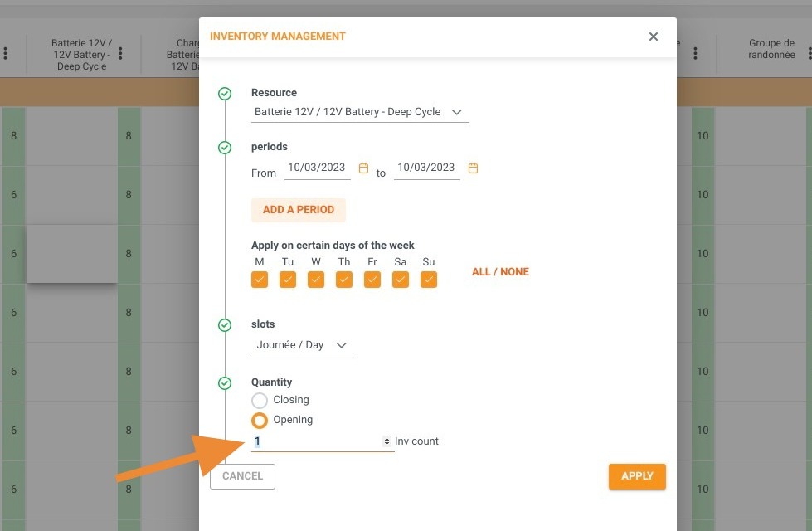Screen dimensions: 812x531
Task: Uncheck the Wednesday checkbox
Action: coord(316,280)
